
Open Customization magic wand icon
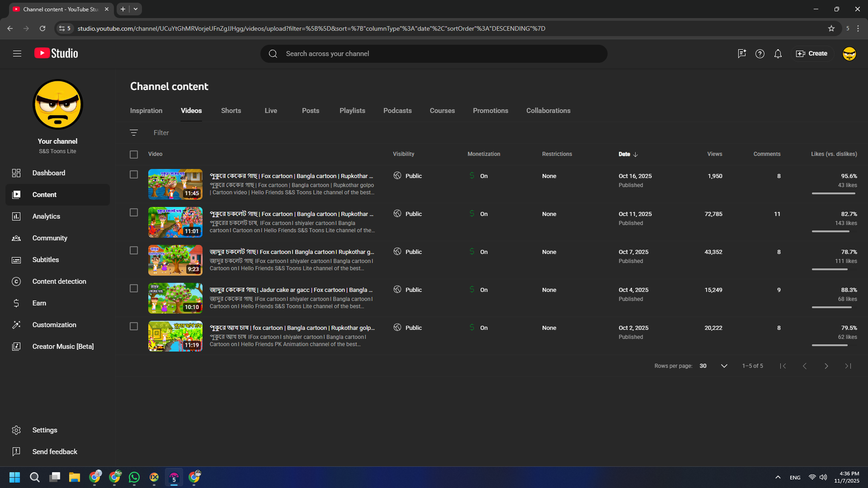pyautogui.click(x=16, y=325)
